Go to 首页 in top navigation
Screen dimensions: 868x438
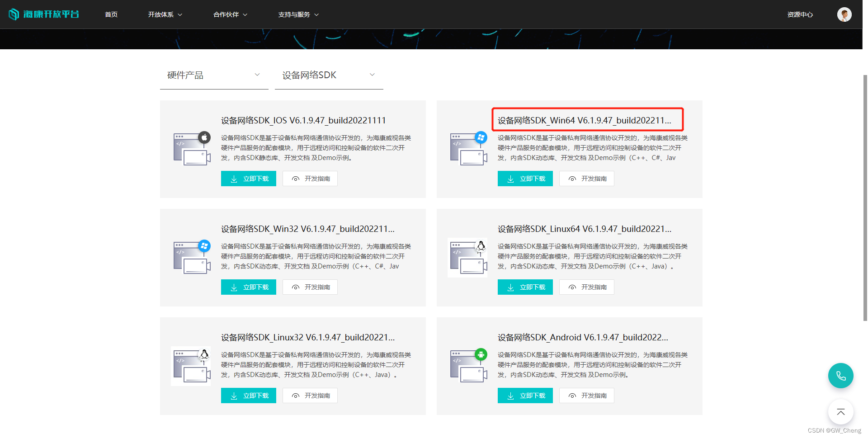[111, 14]
